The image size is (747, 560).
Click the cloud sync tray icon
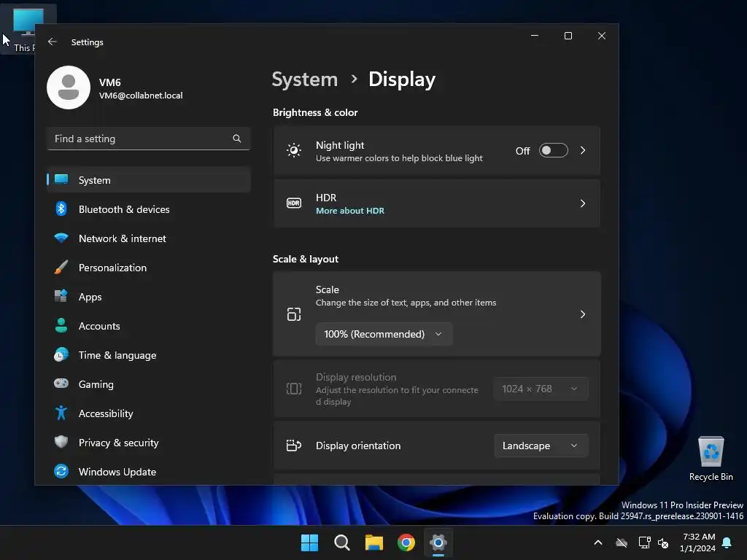click(x=622, y=542)
